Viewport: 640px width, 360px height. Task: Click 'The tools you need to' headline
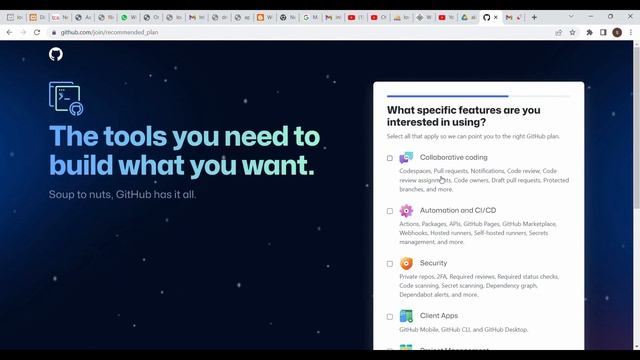tap(184, 136)
